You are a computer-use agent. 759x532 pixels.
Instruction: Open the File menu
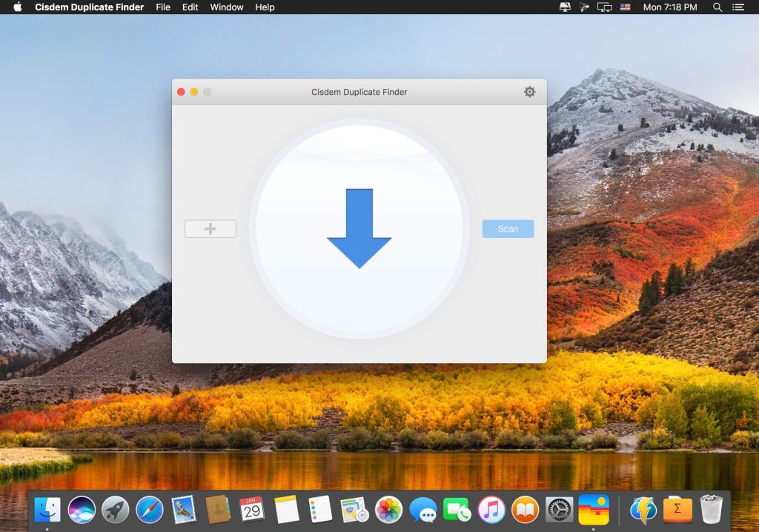coord(163,7)
